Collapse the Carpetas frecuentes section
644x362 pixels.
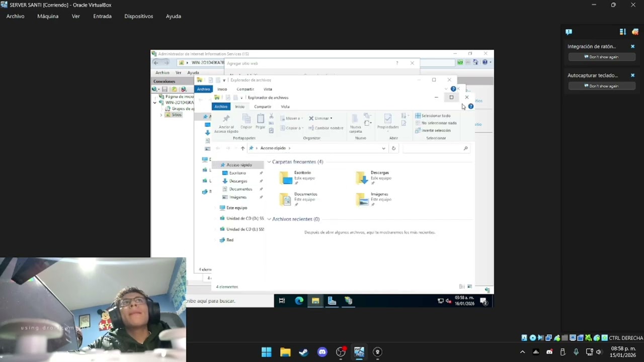click(269, 162)
